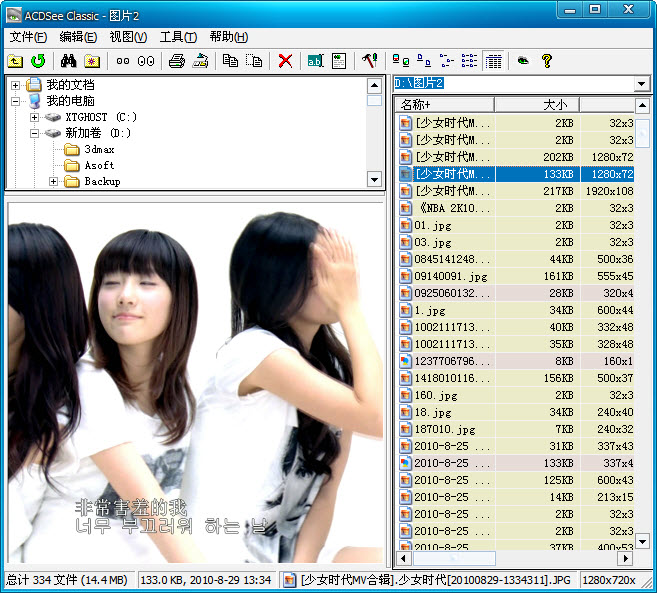Click the rename icon in toolbar
This screenshot has width=657, height=593.
pyautogui.click(x=315, y=61)
